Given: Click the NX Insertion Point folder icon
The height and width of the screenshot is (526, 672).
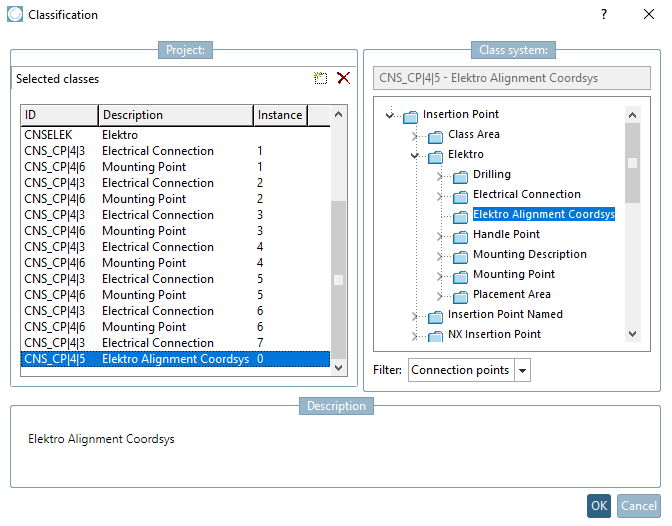Looking at the screenshot, I should (435, 335).
